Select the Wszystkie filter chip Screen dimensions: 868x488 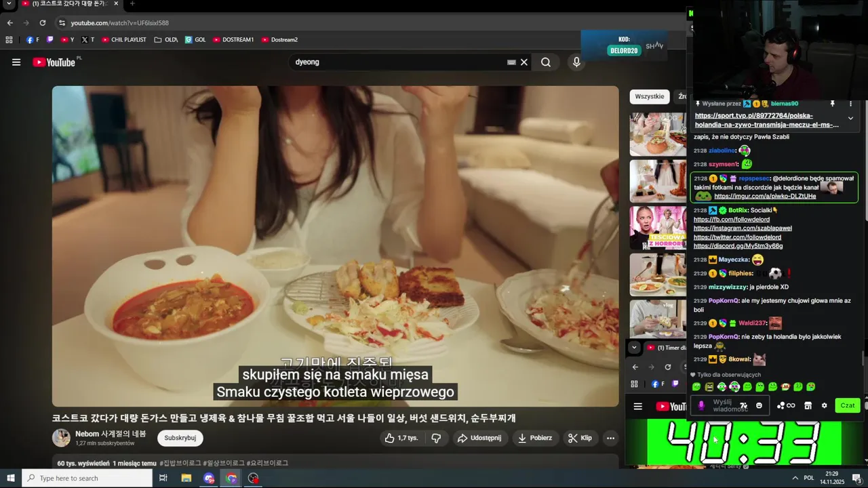point(650,96)
